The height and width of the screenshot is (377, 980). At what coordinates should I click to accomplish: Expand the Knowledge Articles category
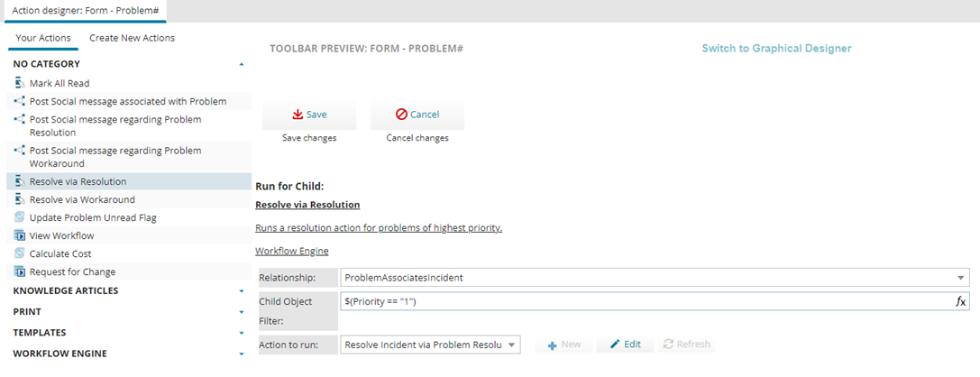[x=241, y=291]
